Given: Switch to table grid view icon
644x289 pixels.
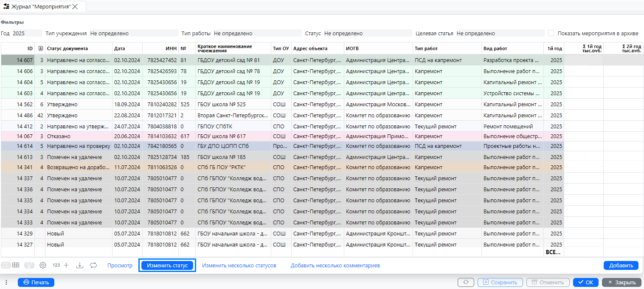Looking at the screenshot, I should pos(16,265).
